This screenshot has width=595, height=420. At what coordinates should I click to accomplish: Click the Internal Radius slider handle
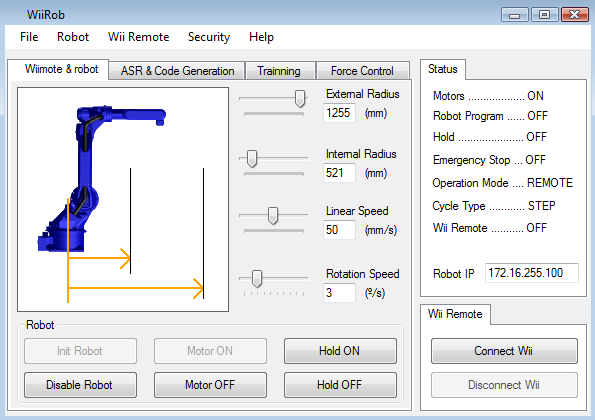(x=252, y=159)
